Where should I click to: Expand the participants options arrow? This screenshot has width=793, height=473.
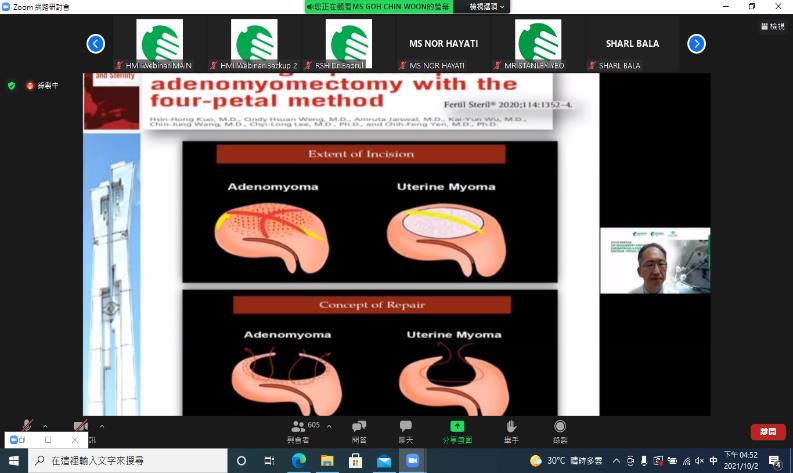click(329, 426)
